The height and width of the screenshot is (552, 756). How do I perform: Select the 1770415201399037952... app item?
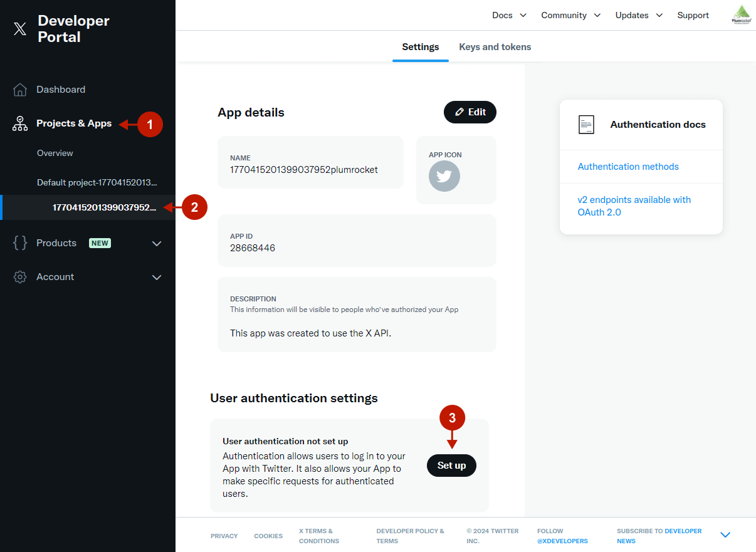coord(105,207)
